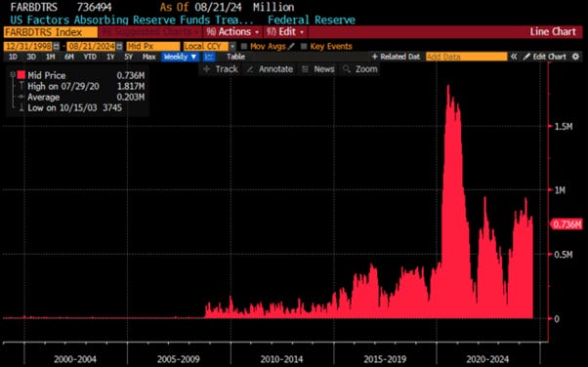
Task: Click the Edit Chart button
Action: coord(545,57)
